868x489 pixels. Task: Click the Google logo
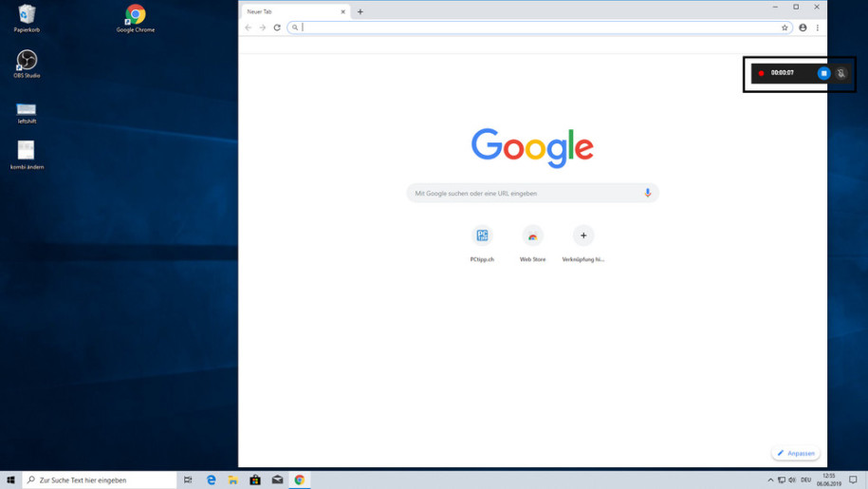(532, 147)
